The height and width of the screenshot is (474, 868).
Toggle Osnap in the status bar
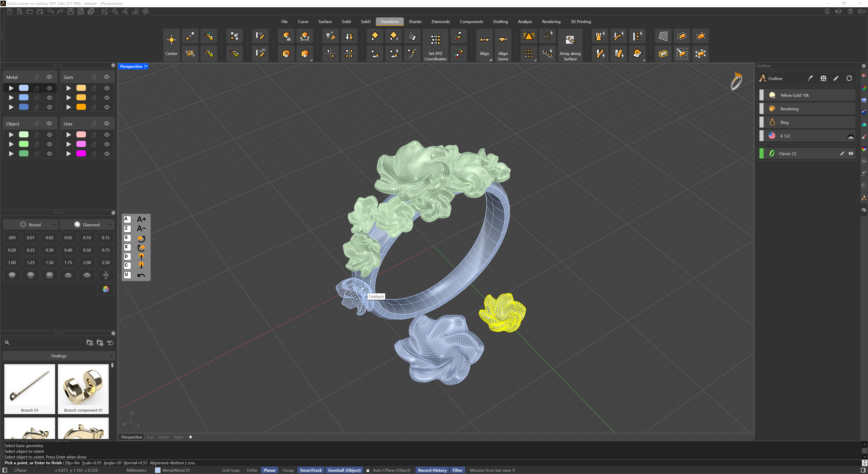tap(288, 470)
